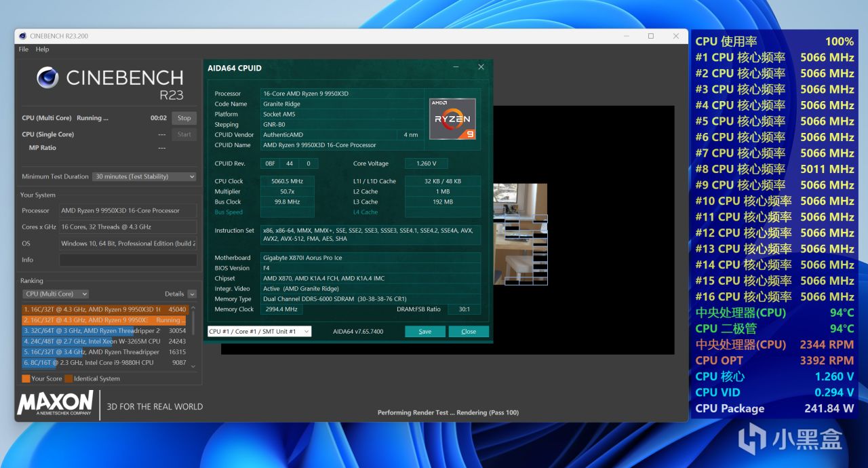
Task: Click the DRAM:FSB Ratio value 30:1
Action: point(464,309)
